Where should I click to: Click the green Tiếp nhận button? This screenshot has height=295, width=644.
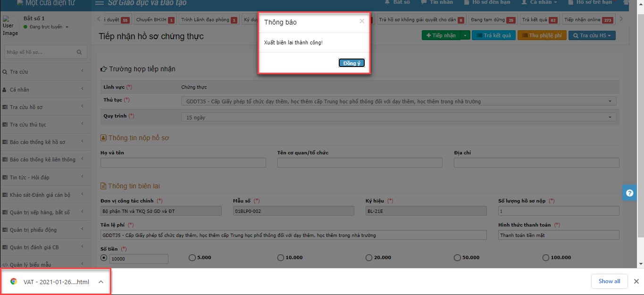(x=441, y=35)
